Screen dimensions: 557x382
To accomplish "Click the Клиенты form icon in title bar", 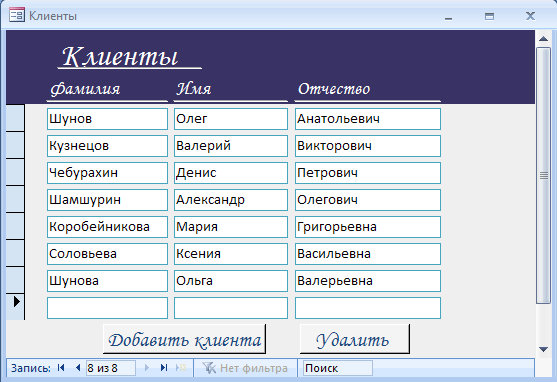I will click(17, 15).
